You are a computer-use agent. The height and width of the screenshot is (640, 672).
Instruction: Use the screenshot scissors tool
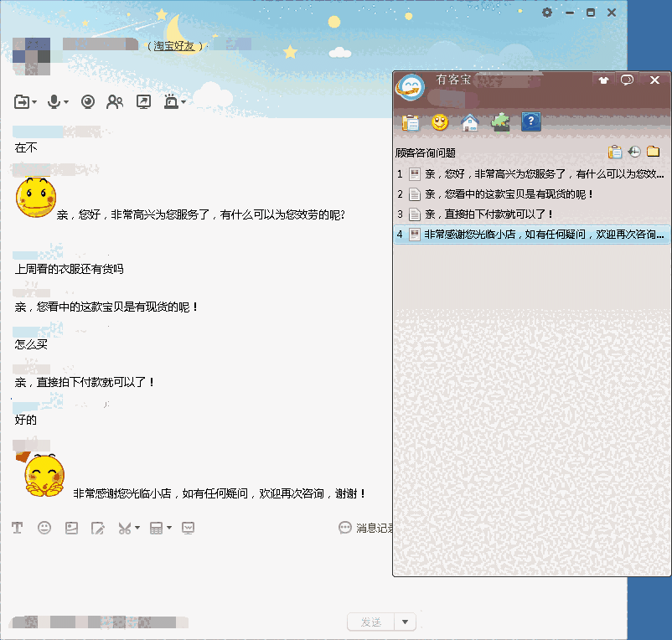coord(125,529)
